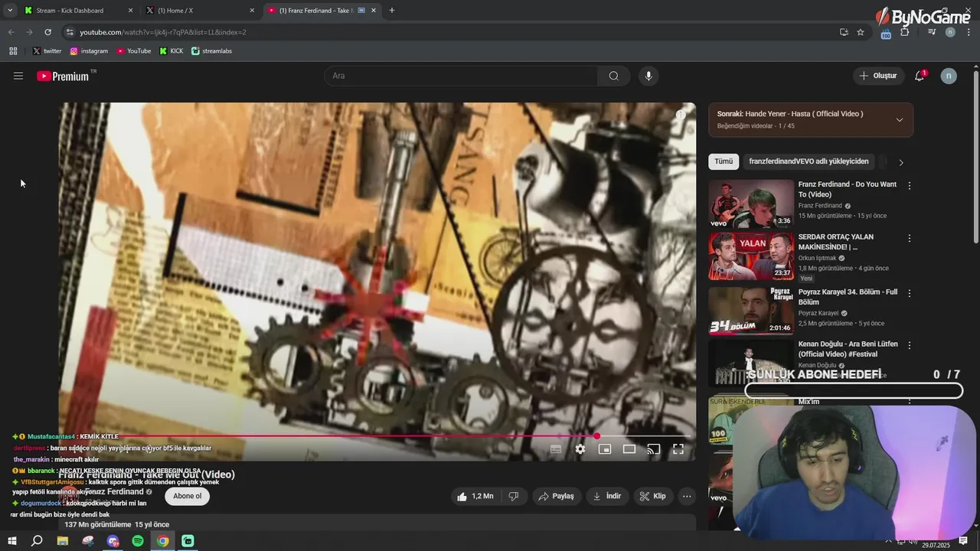This screenshot has width=980, height=551.
Task: Click Oluştur create button
Action: [877, 76]
